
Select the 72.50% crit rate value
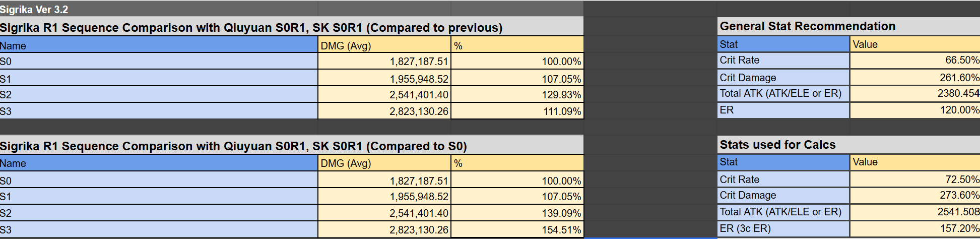pyautogui.click(x=915, y=179)
